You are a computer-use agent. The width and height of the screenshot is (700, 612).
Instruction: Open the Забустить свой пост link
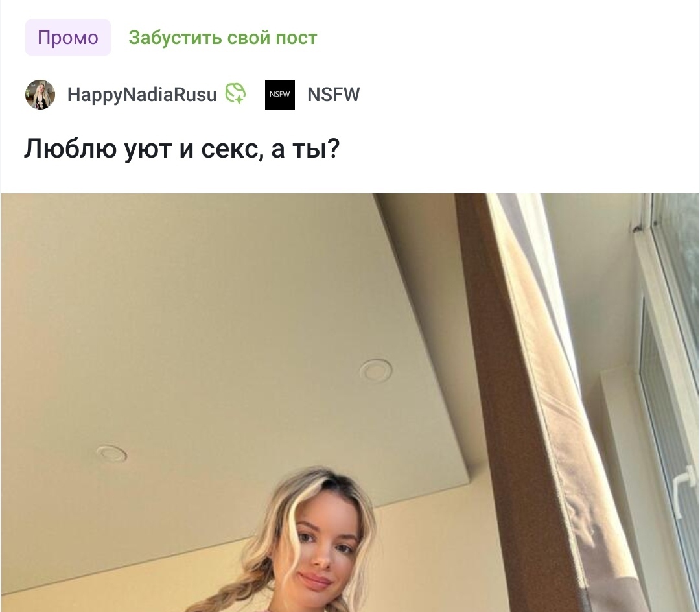pos(223,38)
